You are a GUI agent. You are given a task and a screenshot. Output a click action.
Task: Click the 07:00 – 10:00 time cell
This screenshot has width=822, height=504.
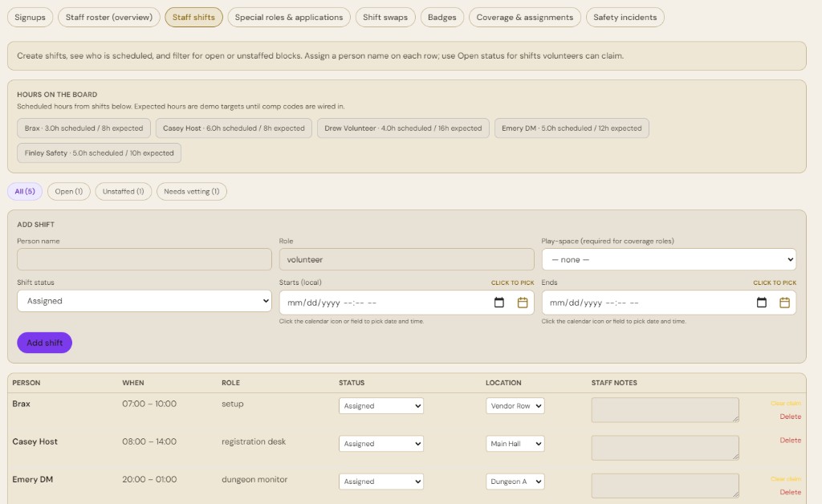pos(149,404)
